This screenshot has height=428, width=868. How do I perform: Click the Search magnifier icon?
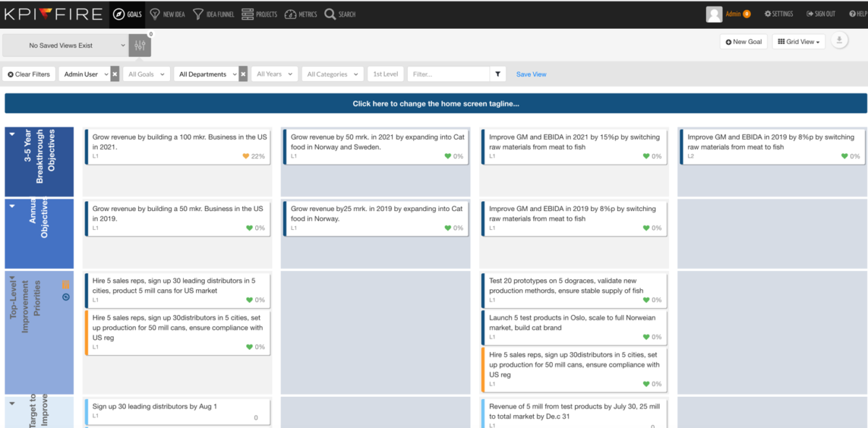(330, 14)
